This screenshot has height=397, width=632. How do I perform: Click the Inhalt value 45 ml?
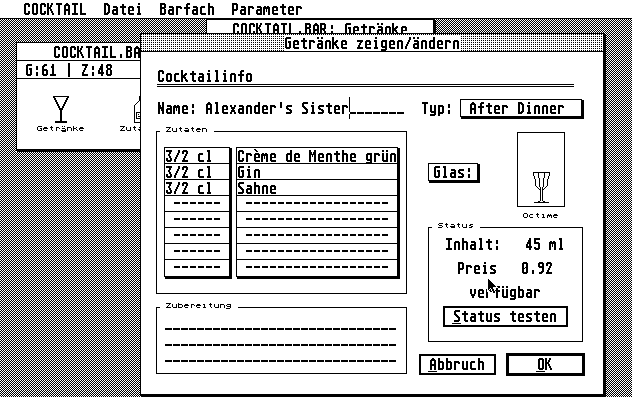tap(544, 244)
